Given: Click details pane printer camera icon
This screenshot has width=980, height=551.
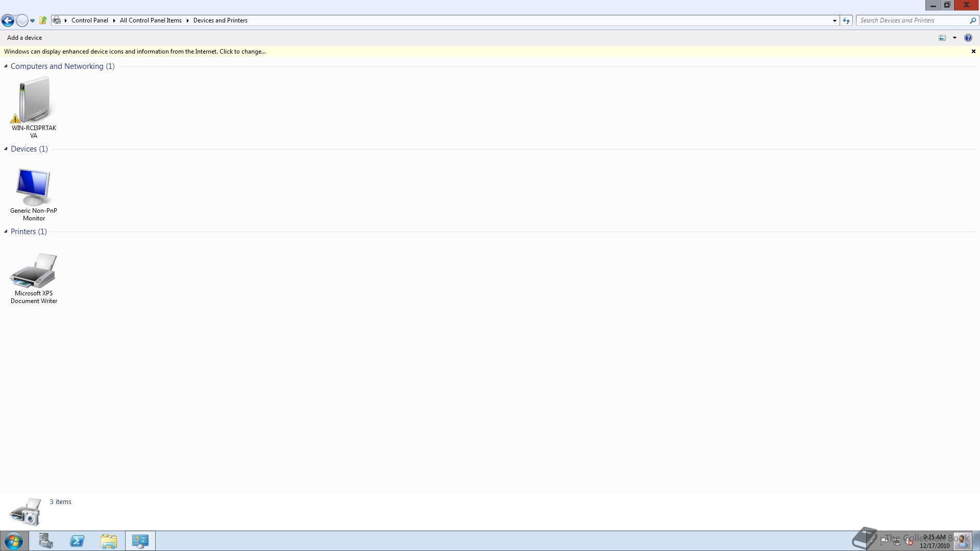Looking at the screenshot, I should (x=25, y=512).
